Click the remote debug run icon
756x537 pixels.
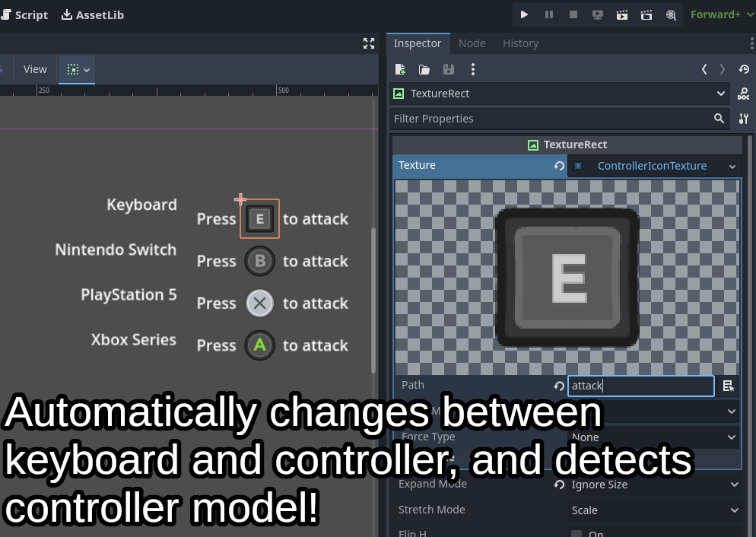click(597, 15)
